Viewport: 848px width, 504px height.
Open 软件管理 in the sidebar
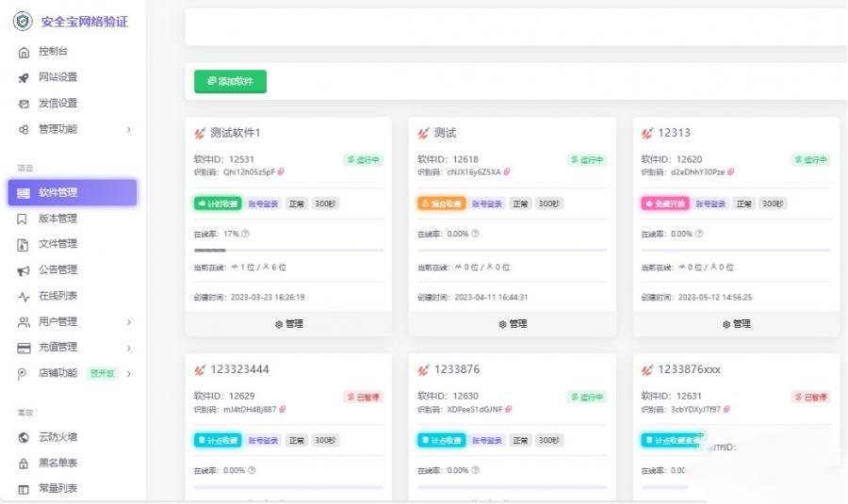point(73,192)
